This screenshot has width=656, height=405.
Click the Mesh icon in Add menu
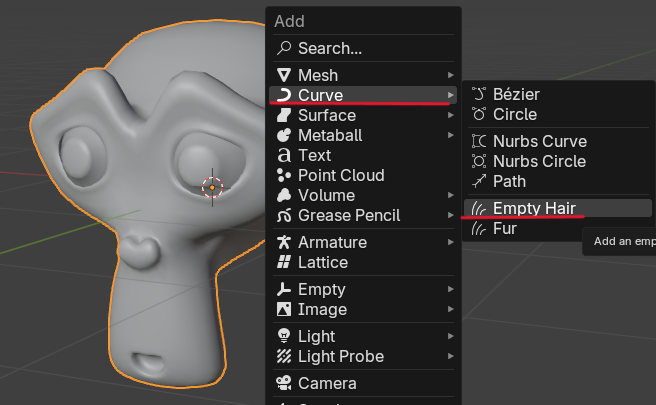click(x=284, y=75)
